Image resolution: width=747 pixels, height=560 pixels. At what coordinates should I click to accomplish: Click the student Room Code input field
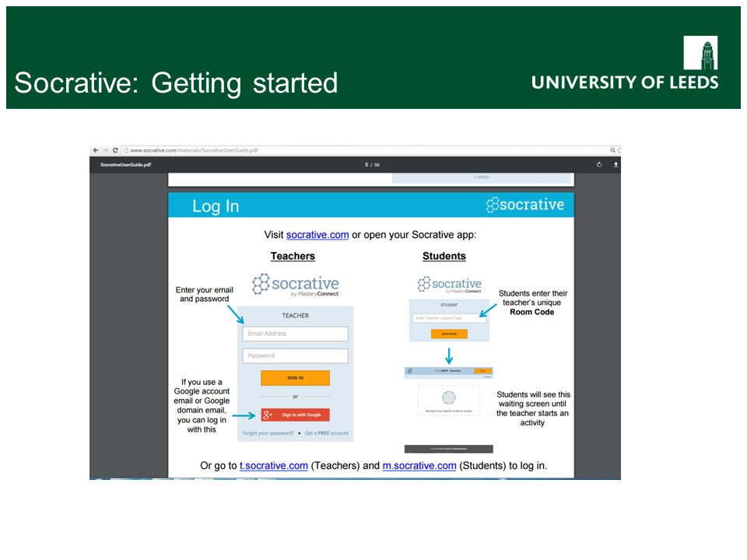(x=449, y=318)
